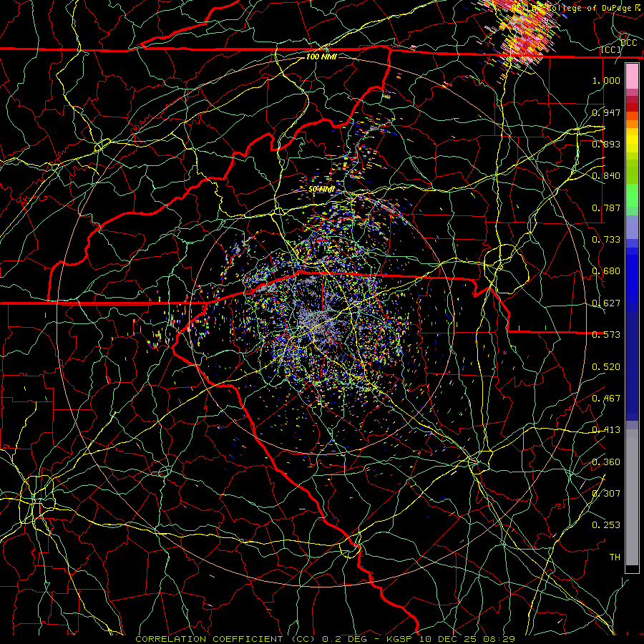Click the 0.840 legend value
The image size is (644, 644).
point(606,176)
